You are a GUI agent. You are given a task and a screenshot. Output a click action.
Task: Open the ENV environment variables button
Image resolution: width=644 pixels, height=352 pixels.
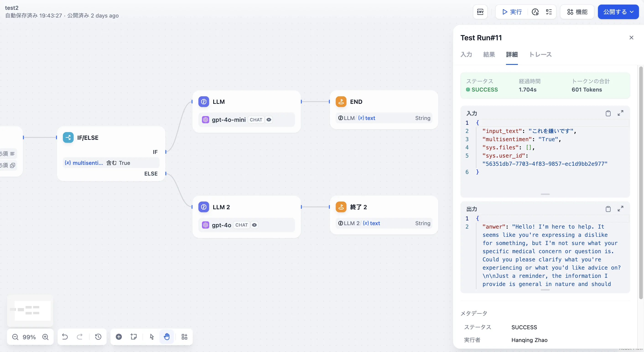[x=480, y=12]
